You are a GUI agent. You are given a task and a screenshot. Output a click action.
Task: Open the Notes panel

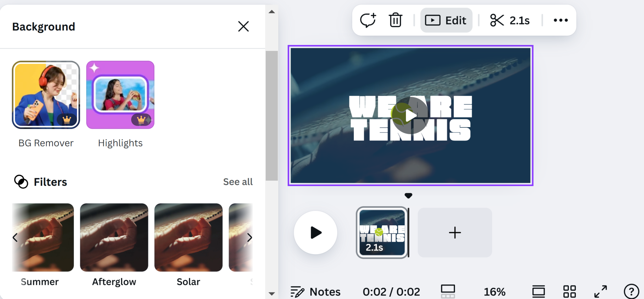pos(315,291)
